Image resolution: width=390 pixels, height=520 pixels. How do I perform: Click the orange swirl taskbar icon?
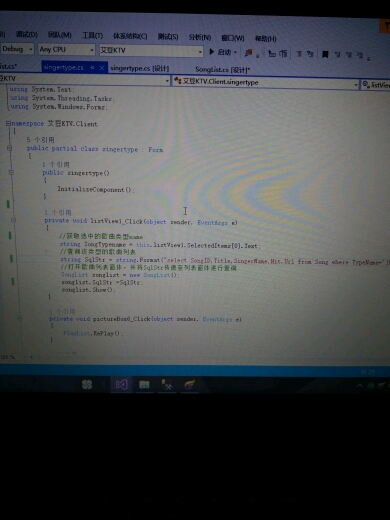pos(189,385)
